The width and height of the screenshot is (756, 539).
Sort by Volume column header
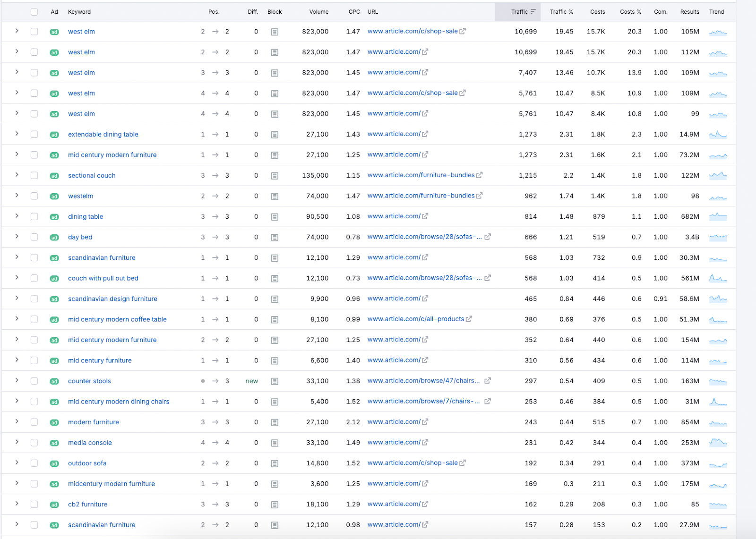[x=319, y=12]
